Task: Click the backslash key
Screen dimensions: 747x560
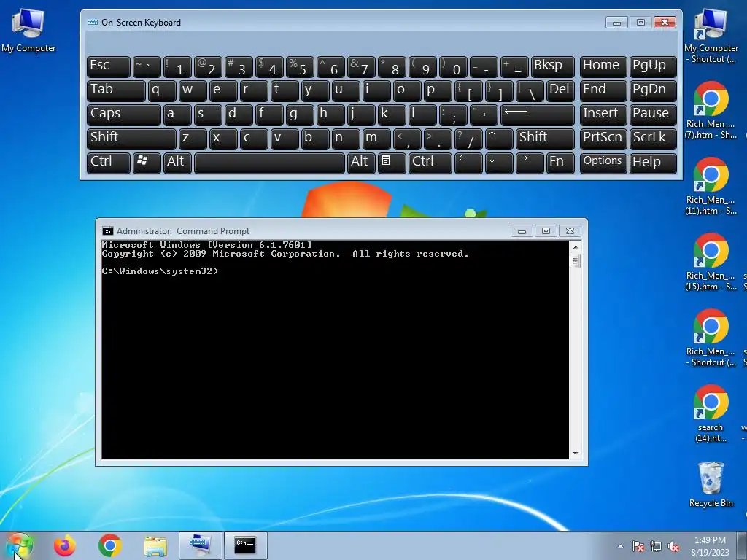Action: click(530, 90)
